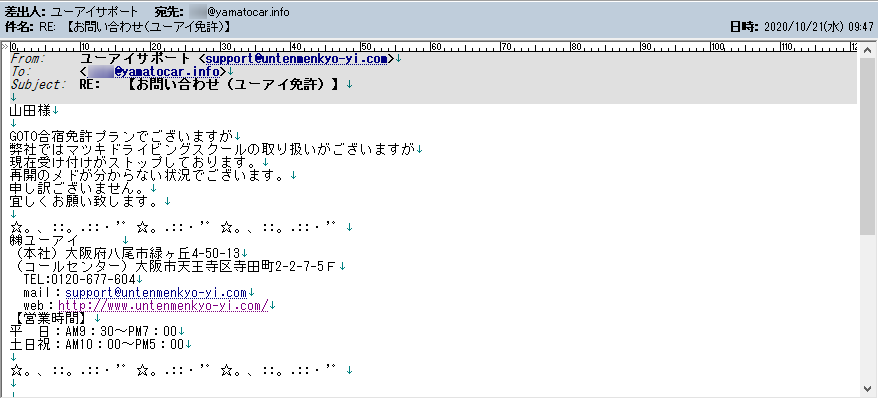Open the support@untenmenkyo-yi.com mail link in signature
The image size is (878, 399).
(156, 293)
